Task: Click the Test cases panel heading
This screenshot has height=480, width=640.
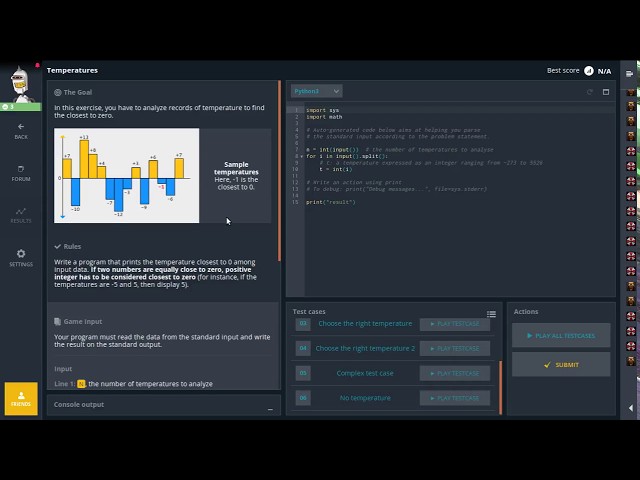Action: click(x=309, y=311)
